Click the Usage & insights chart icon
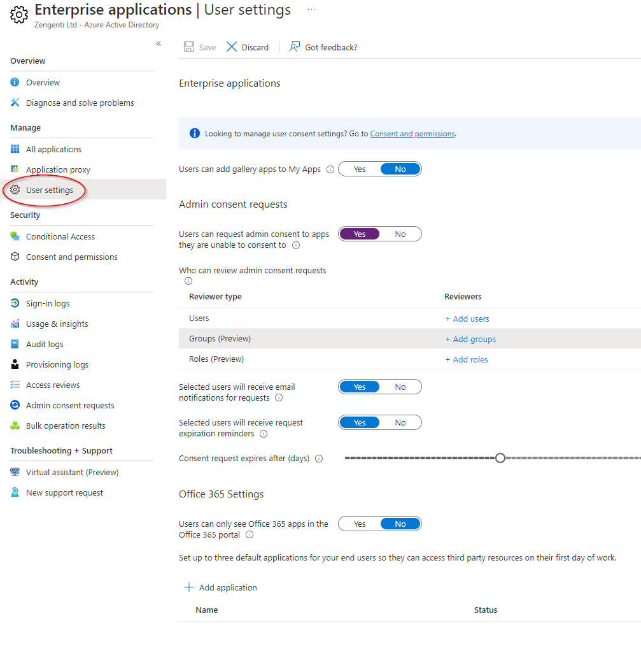 (x=15, y=324)
